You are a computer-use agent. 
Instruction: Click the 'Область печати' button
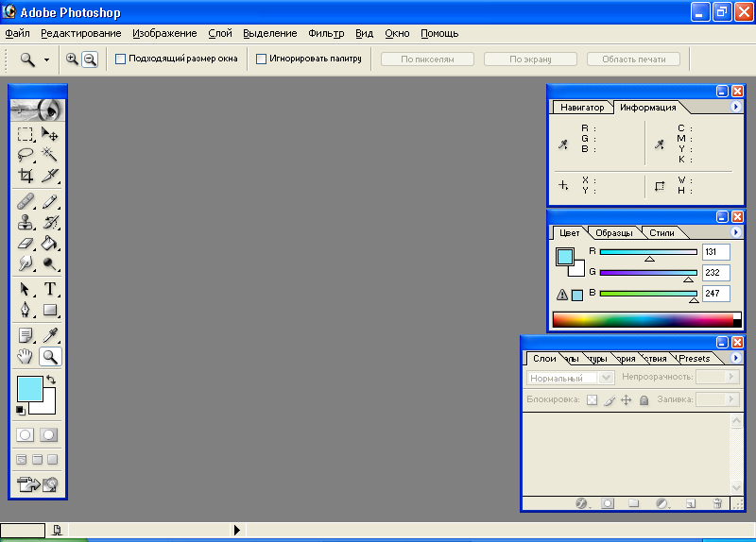click(633, 59)
